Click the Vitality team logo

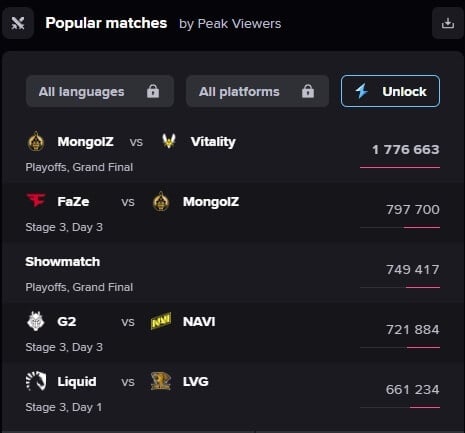point(169,141)
